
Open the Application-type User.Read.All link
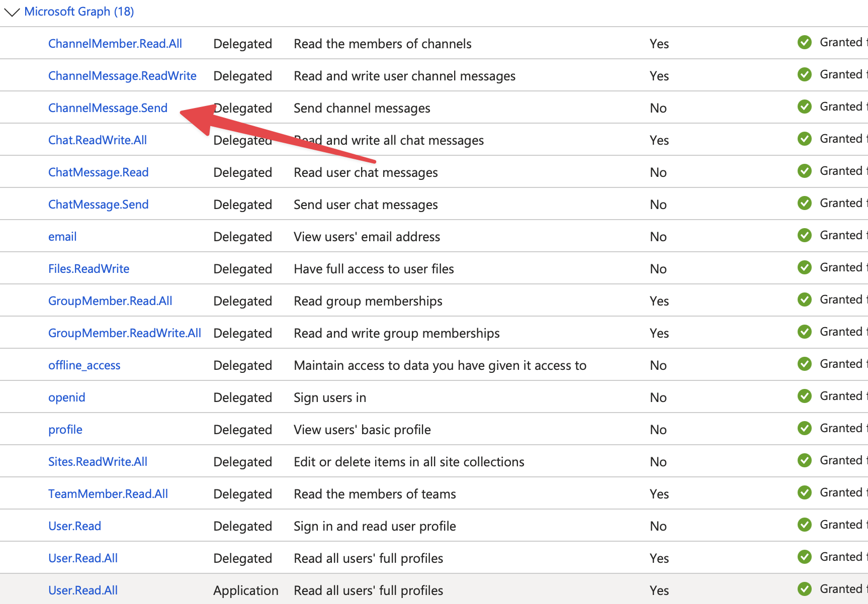pos(83,590)
